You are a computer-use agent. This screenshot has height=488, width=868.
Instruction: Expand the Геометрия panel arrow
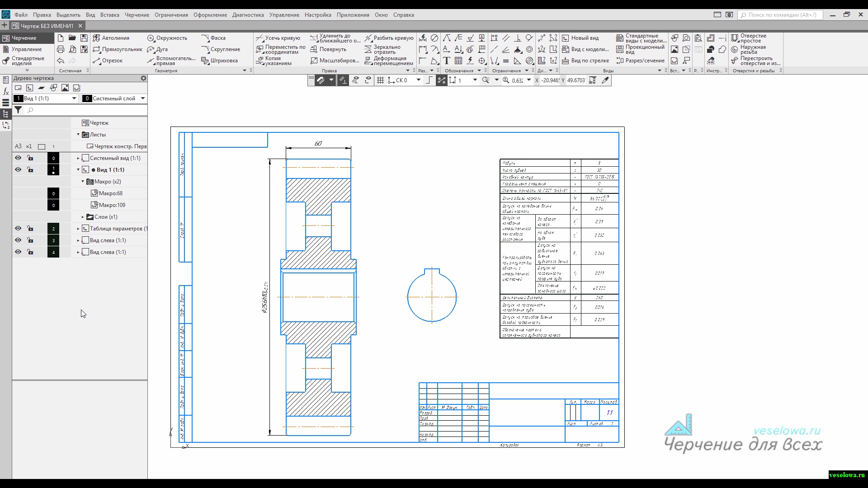tap(245, 70)
